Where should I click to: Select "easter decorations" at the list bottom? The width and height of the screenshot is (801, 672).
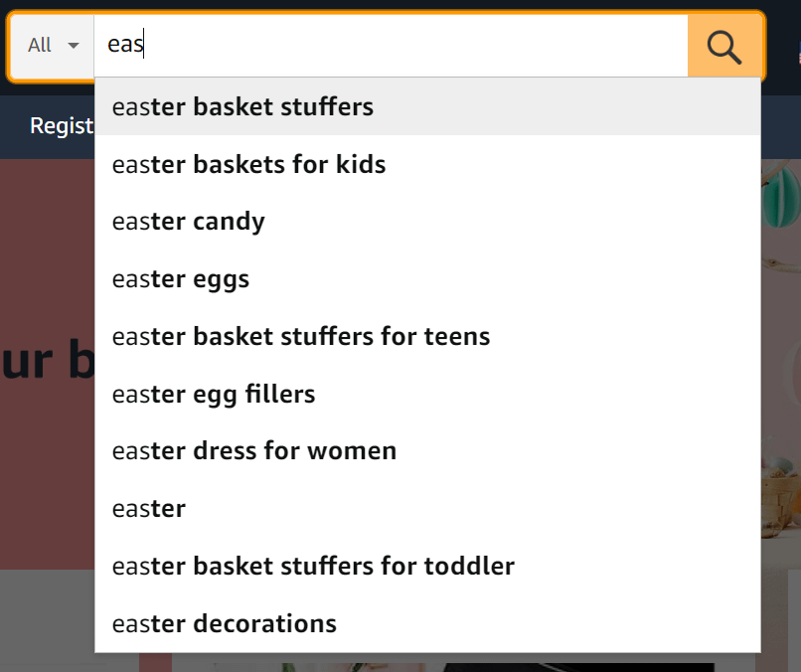tap(224, 623)
